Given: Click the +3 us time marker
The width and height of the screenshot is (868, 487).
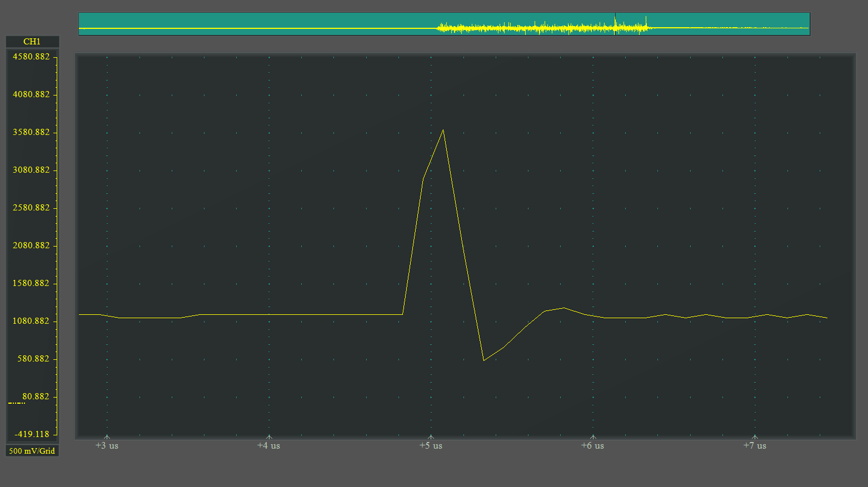Looking at the screenshot, I should point(107,445).
